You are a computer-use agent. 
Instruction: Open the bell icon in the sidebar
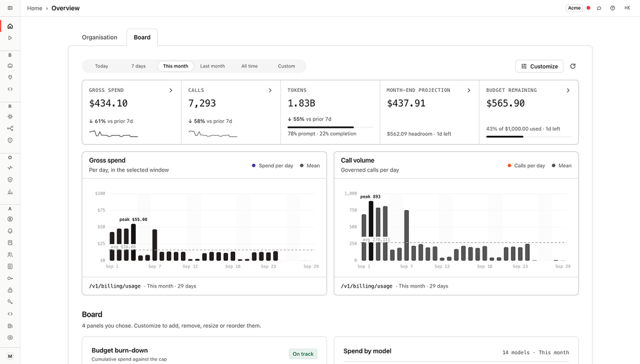point(10,231)
